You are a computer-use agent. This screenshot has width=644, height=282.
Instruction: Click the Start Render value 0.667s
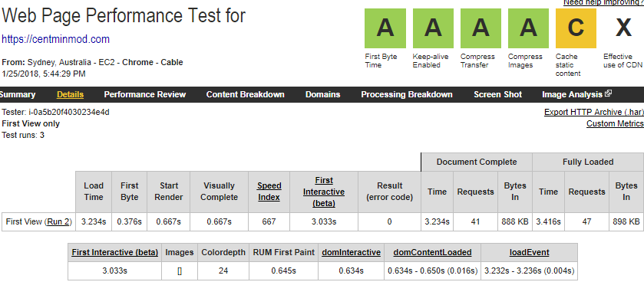(168, 222)
